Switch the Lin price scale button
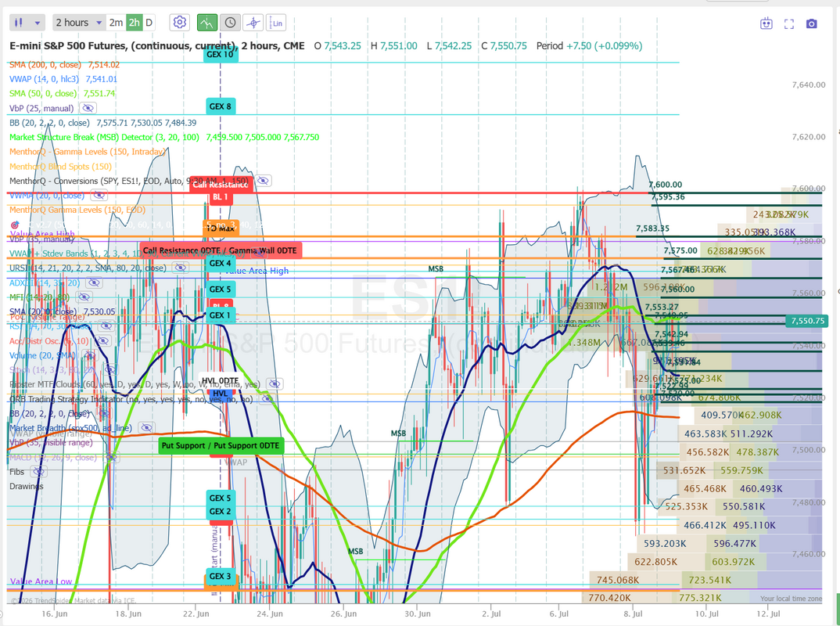840x626 pixels. pyautogui.click(x=276, y=23)
